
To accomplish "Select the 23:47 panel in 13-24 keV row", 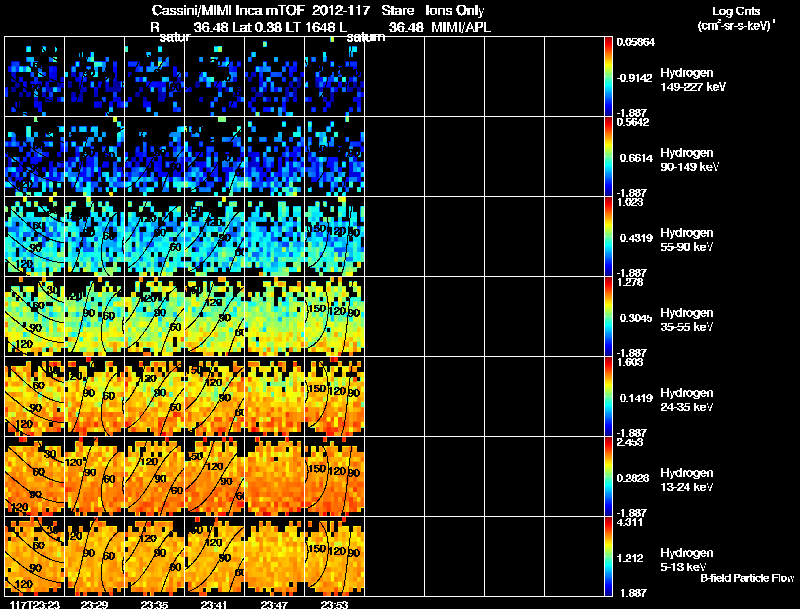I will [274, 476].
